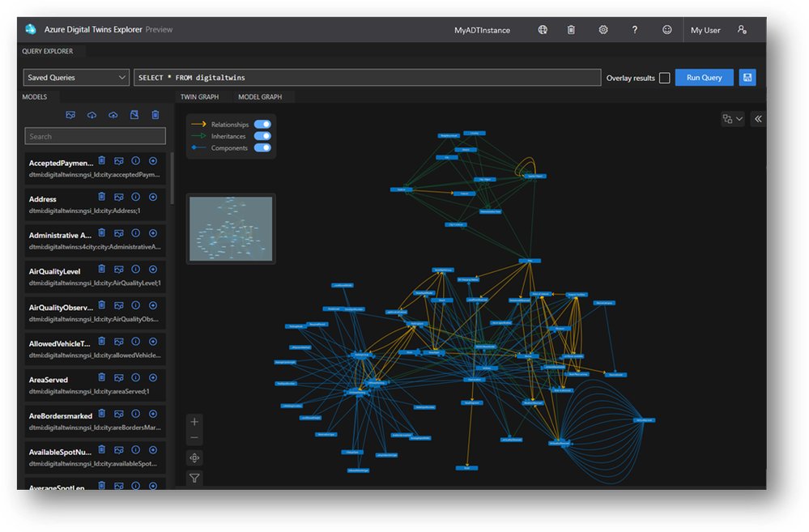Delete the Address model with its trash icon

tap(102, 197)
